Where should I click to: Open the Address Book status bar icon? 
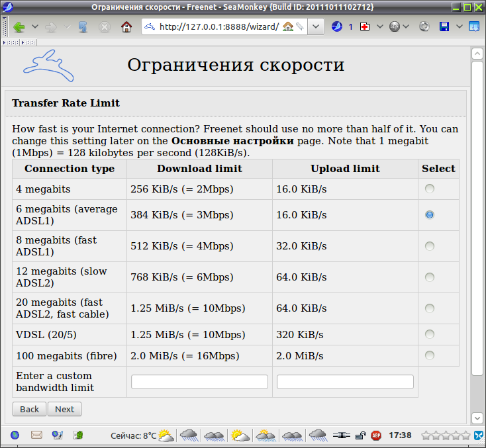(78, 435)
